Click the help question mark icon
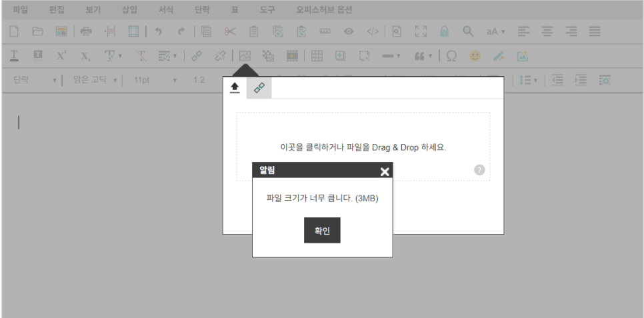The height and width of the screenshot is (318, 644). pyautogui.click(x=479, y=169)
